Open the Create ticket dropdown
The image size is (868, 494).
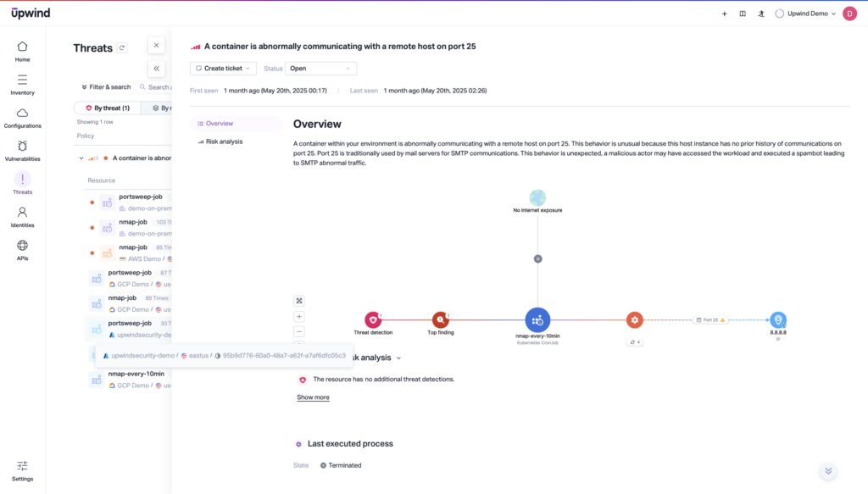(223, 69)
